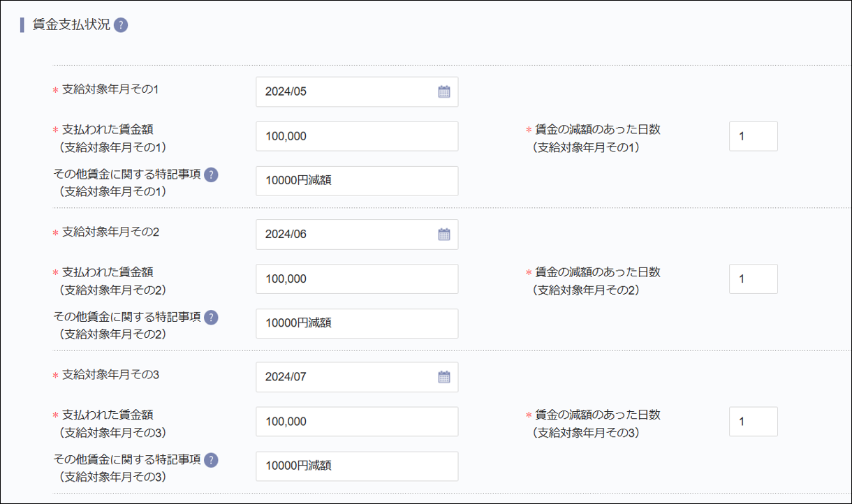Click 特記事項 text field for その1
Viewport: 852px width, 504px height.
pyautogui.click(x=357, y=181)
